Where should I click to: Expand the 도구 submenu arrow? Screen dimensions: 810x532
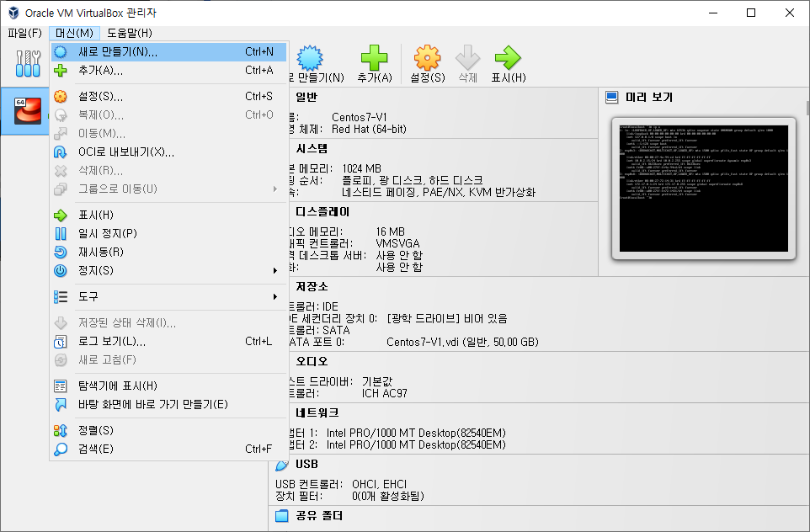click(x=275, y=296)
